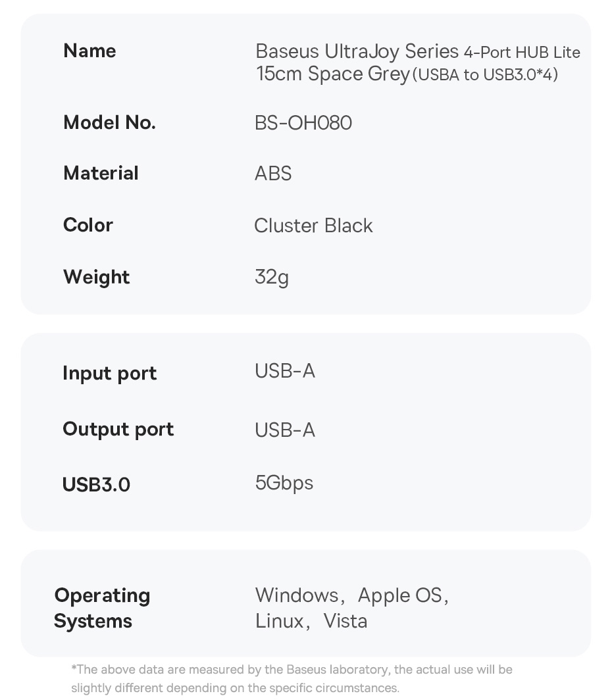Select the USB-A value beside Output port
The height and width of the screenshot is (700, 612).
coord(285,430)
